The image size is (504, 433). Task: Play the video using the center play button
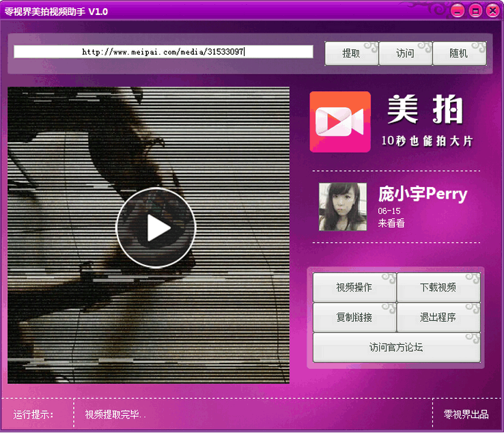pos(156,227)
